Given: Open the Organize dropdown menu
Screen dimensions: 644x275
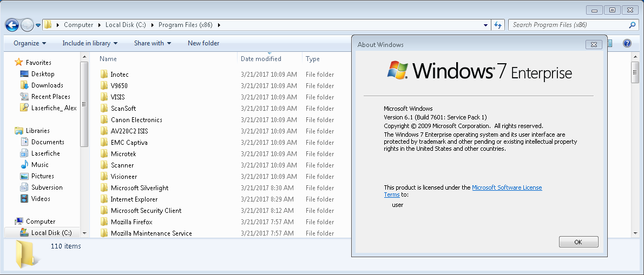Looking at the screenshot, I should (x=30, y=43).
